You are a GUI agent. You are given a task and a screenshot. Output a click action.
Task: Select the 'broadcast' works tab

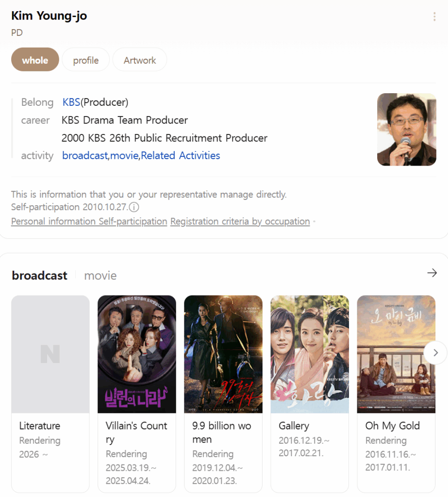pyautogui.click(x=39, y=276)
